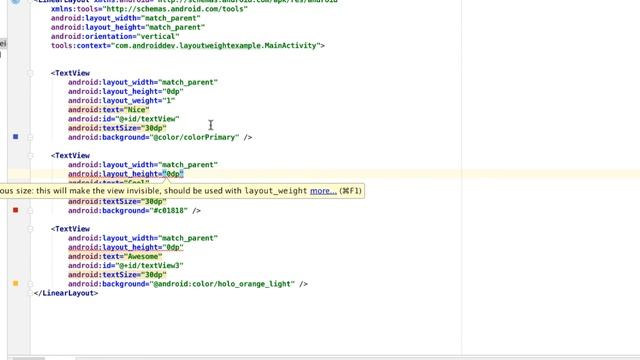Click the android:layout_weight="1" line
This screenshot has height=360, width=640.
121,100
